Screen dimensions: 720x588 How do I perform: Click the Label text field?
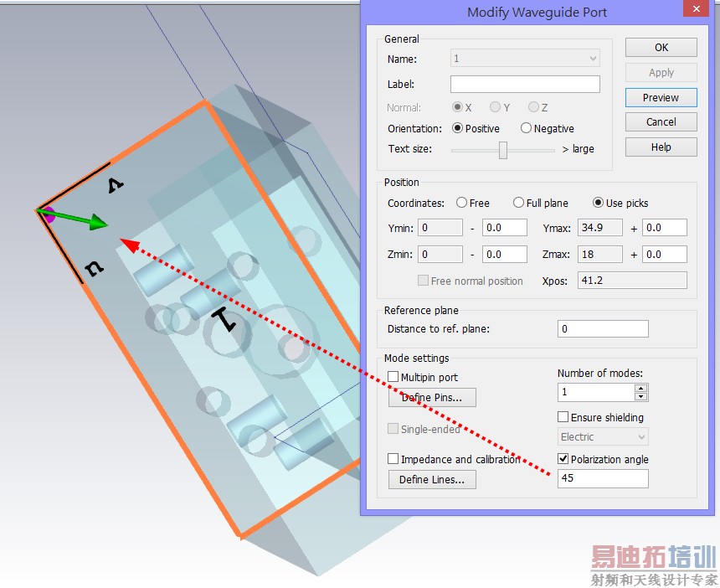(x=525, y=84)
